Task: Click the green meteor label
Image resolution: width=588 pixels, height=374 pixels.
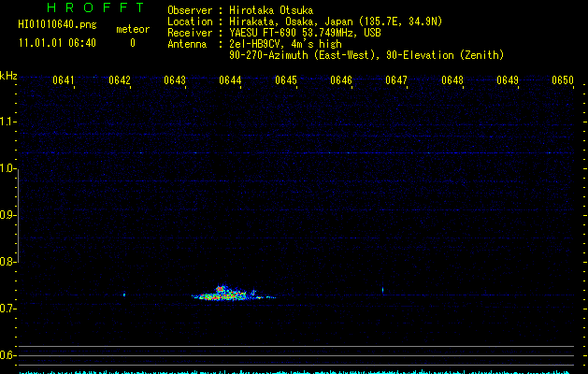Action: 133,29
